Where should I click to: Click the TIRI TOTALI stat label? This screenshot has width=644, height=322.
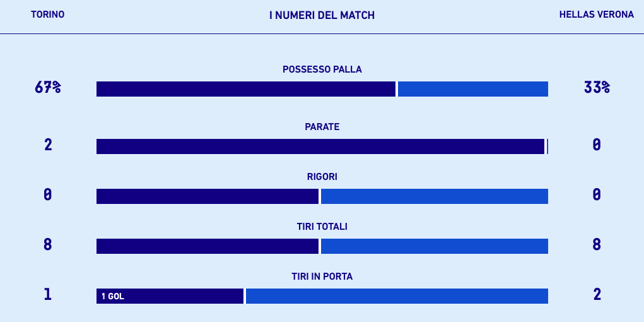point(322,227)
